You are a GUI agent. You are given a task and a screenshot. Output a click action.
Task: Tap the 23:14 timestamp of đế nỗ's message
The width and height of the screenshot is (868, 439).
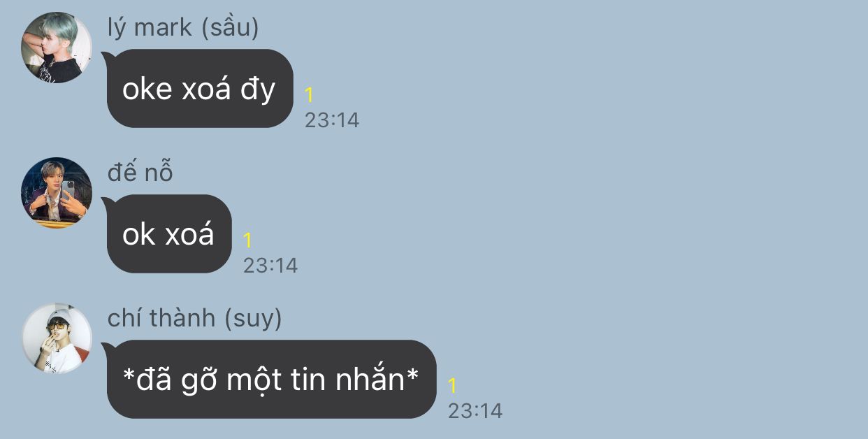point(270,266)
